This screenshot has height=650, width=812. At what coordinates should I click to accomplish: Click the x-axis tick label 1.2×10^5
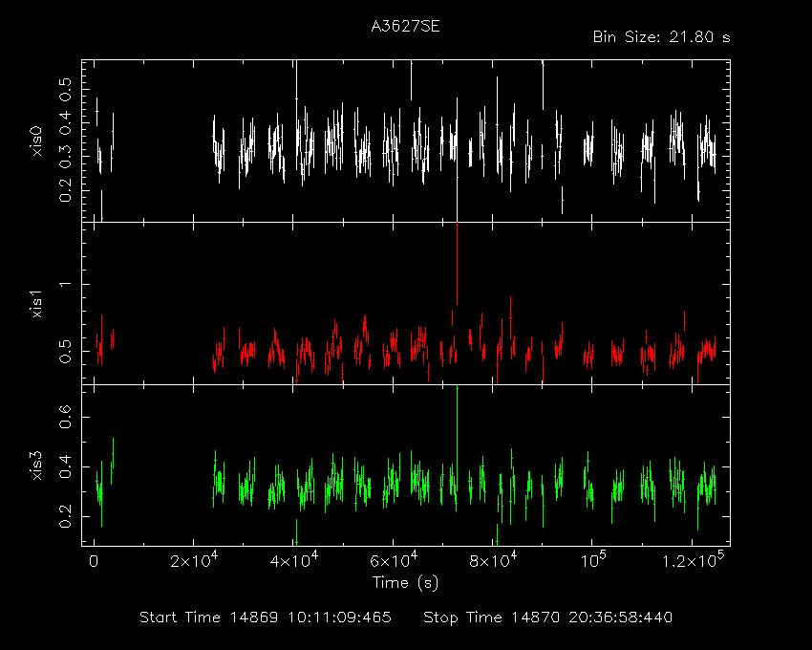[x=693, y=560]
